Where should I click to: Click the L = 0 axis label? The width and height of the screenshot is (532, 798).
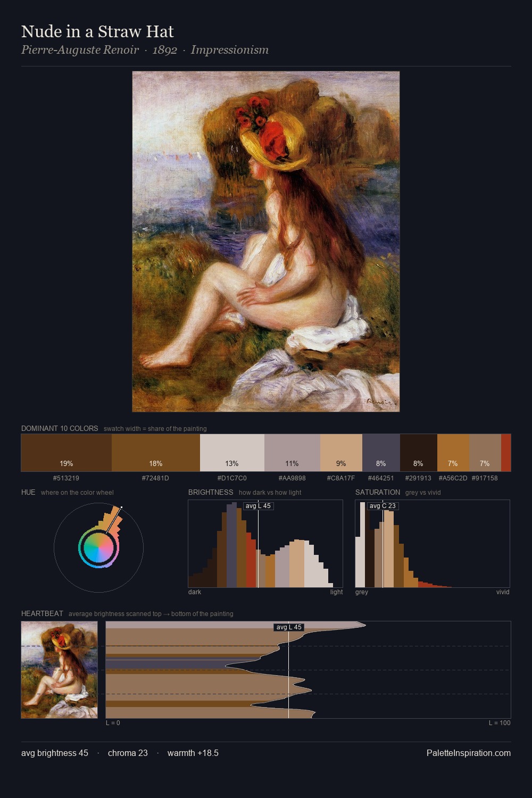point(113,722)
